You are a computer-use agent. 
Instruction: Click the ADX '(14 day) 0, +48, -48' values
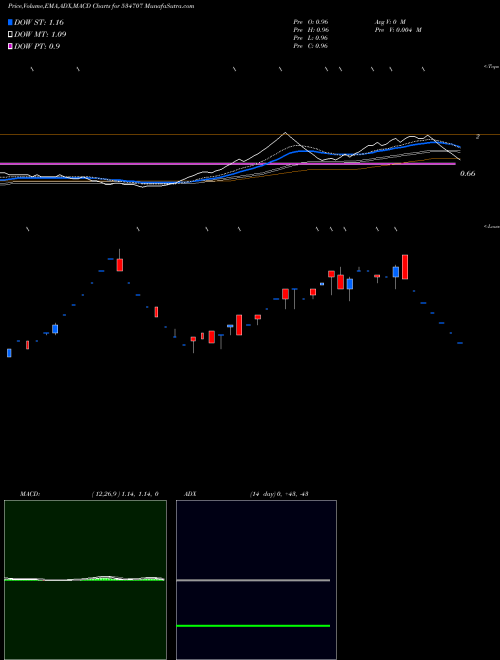pos(279,494)
